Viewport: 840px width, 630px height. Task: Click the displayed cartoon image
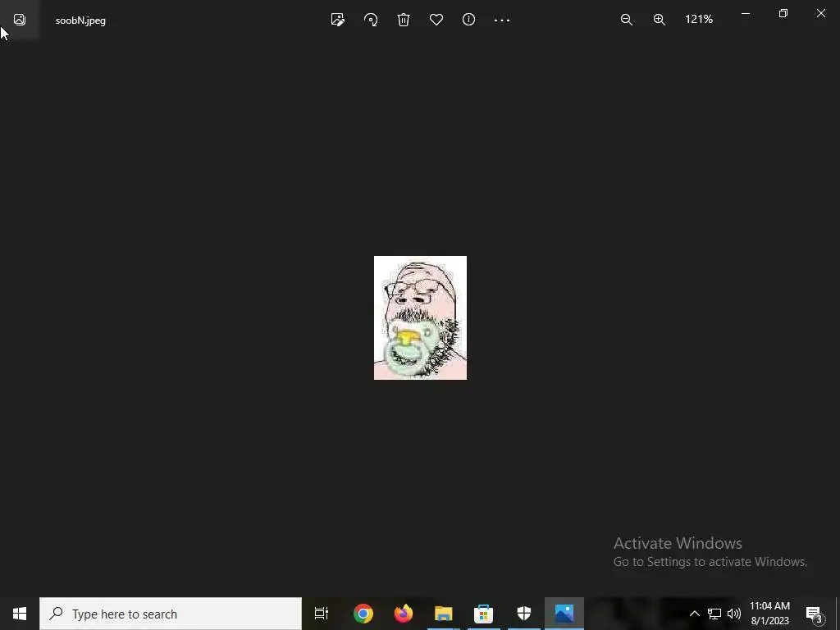[420, 317]
